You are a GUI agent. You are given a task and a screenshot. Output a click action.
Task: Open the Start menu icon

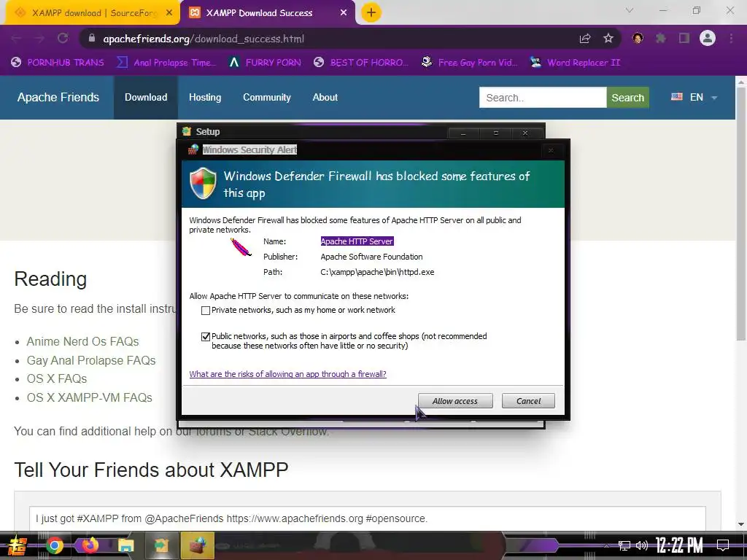(18, 545)
